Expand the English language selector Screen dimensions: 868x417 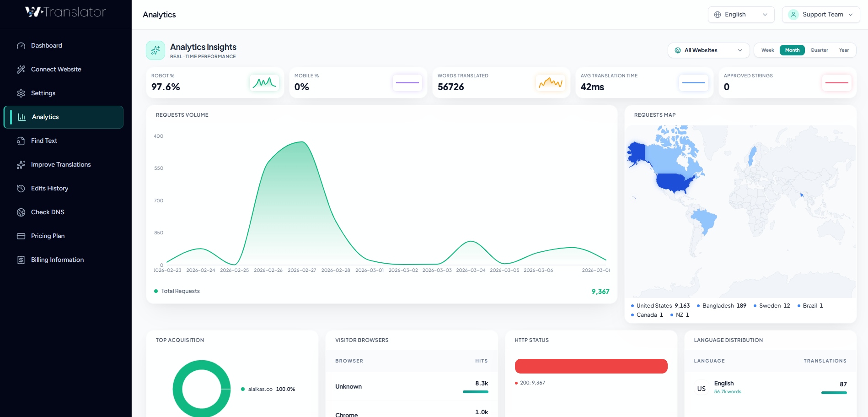click(x=740, y=14)
